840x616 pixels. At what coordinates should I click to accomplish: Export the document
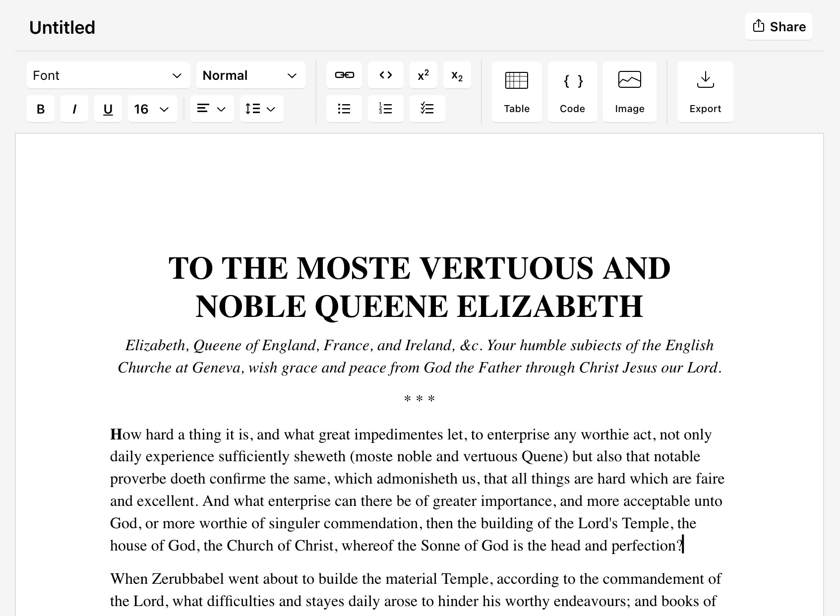(x=705, y=92)
